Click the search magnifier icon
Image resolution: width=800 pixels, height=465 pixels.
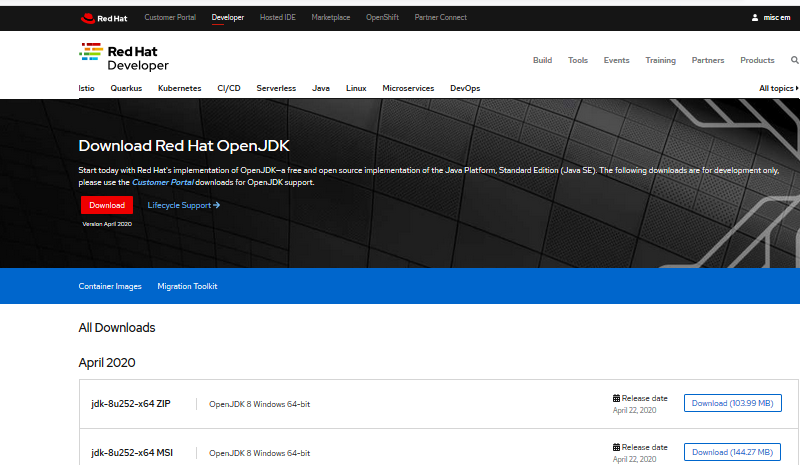[x=794, y=60]
